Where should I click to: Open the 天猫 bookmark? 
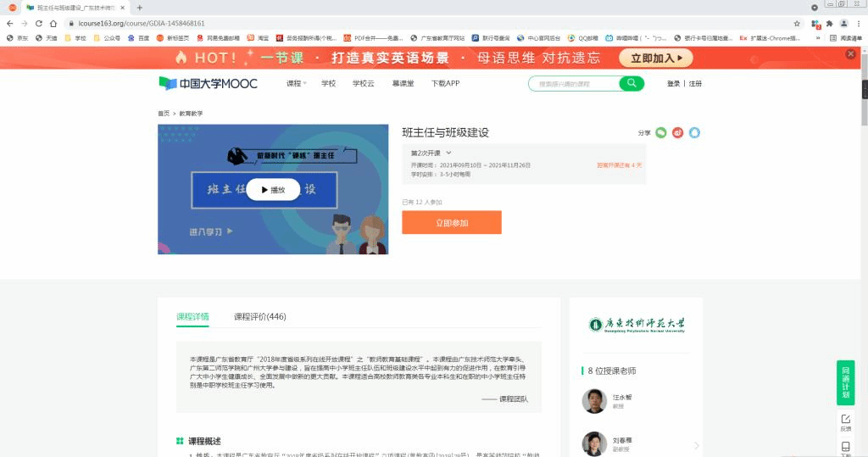click(46, 38)
